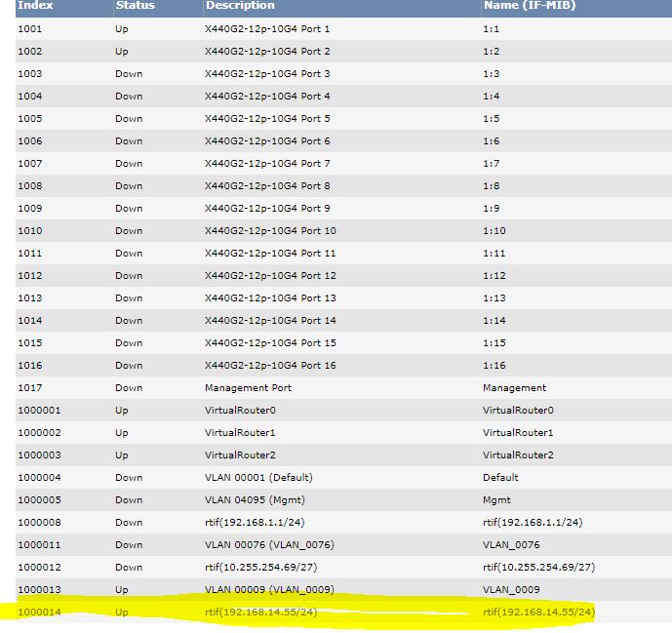Click index 1005 in the table

(x=30, y=119)
